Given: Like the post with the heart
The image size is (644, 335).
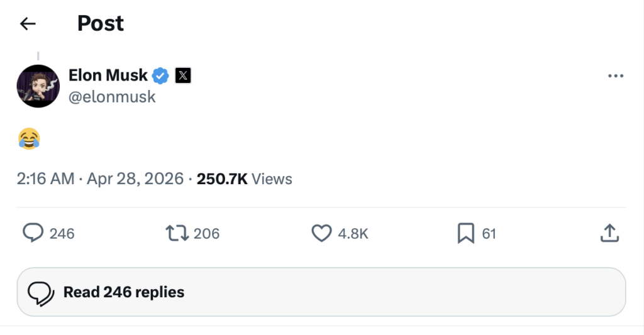Looking at the screenshot, I should (x=321, y=234).
